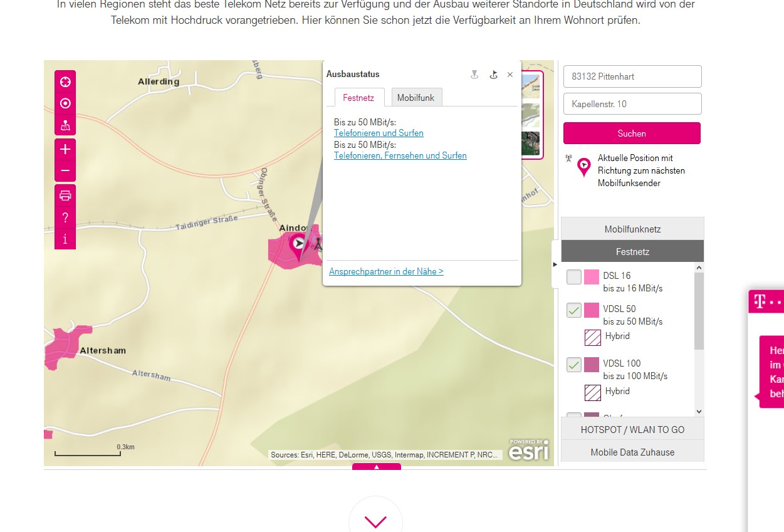Click the map sources attribution text
784x532 pixels.
[385, 455]
